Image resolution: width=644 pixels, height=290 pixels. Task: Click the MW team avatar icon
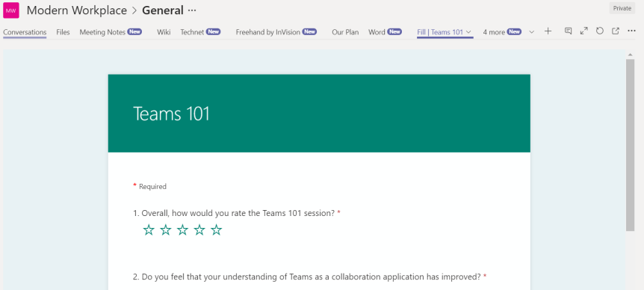(11, 10)
